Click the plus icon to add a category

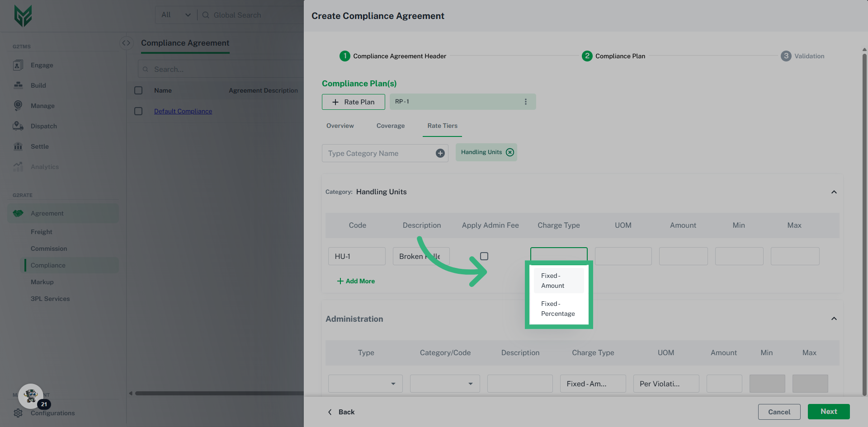point(440,153)
